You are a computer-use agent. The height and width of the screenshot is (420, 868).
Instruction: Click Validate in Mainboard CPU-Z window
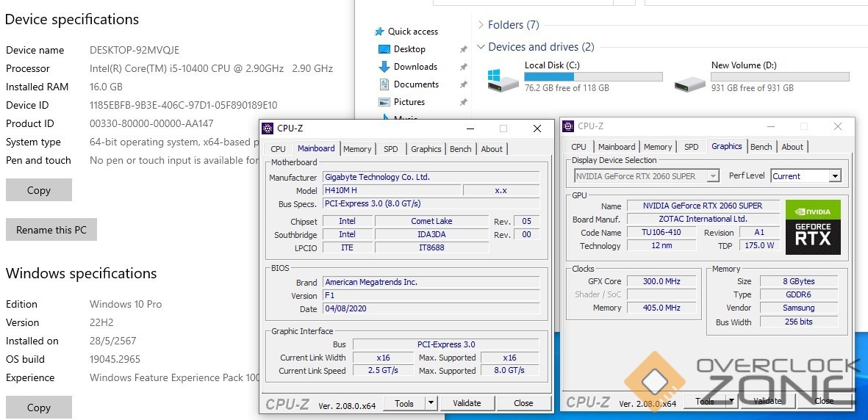tap(467, 403)
